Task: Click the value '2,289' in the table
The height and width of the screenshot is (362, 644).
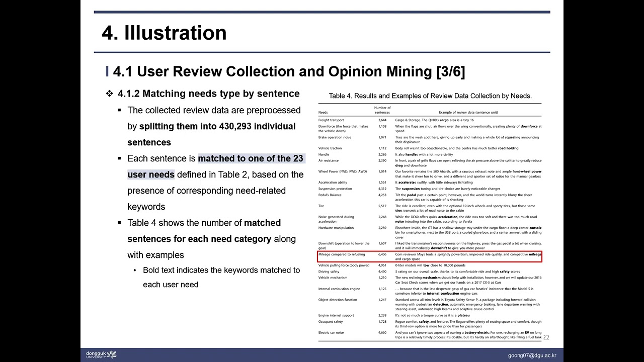Action: [382, 228]
